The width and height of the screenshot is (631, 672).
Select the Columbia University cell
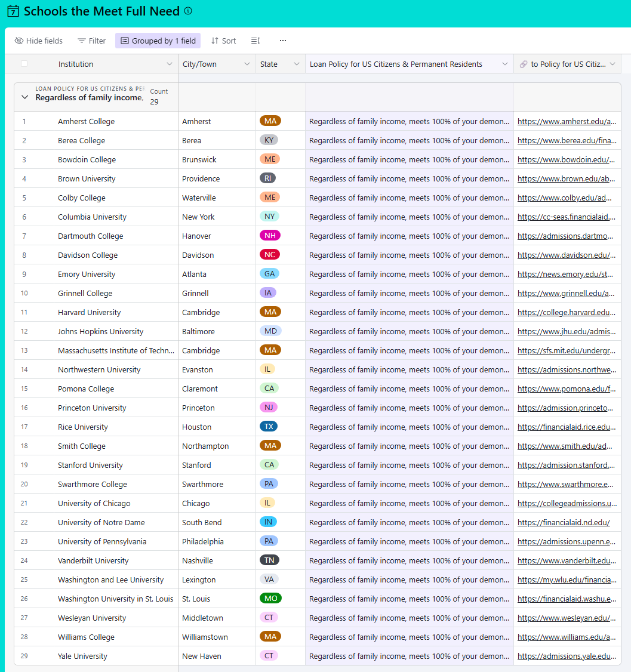pyautogui.click(x=116, y=217)
